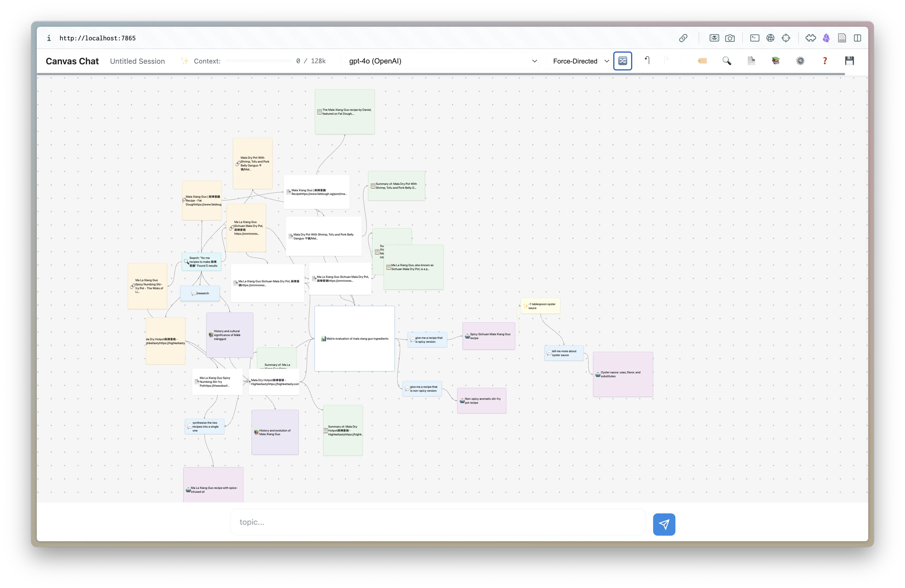Click the tag label icon in toolbar
Viewport: 905px width, 588px height.
coord(702,61)
